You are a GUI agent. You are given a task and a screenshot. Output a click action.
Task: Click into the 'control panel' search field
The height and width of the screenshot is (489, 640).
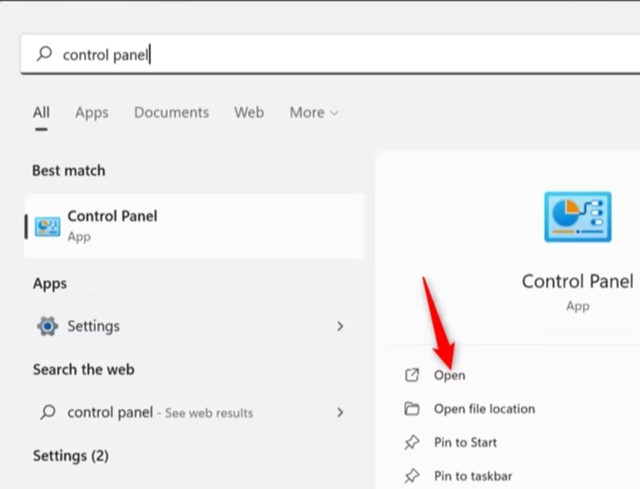click(x=330, y=54)
